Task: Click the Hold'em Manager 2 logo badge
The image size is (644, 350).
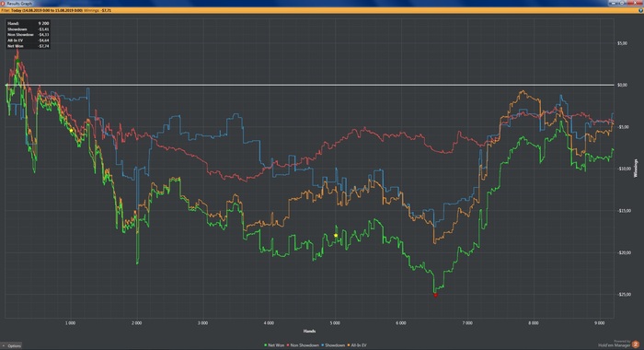Action: click(x=636, y=344)
